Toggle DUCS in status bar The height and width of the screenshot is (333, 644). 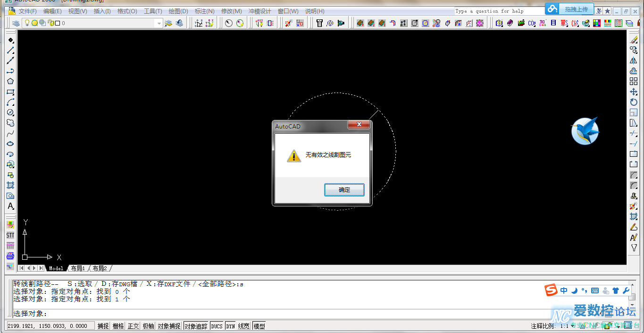[x=217, y=326]
